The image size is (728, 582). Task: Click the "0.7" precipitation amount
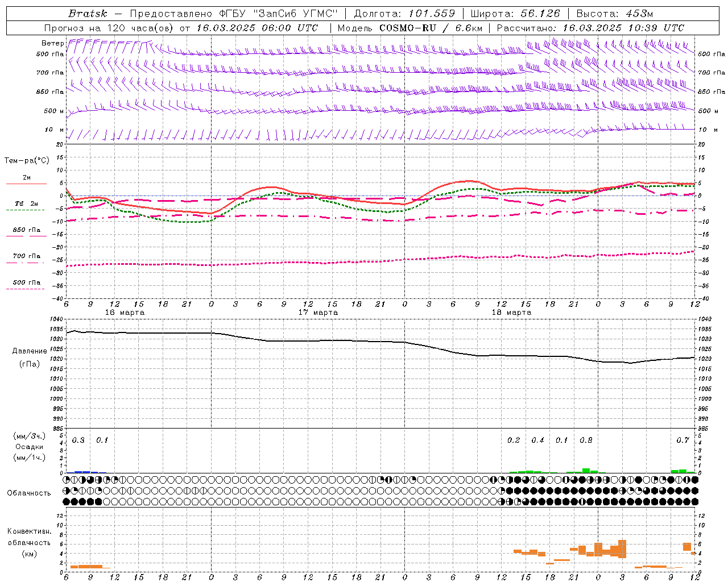682,440
